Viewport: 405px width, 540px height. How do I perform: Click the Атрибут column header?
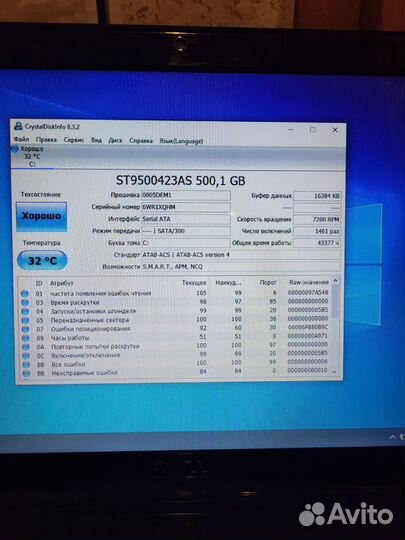pyautogui.click(x=62, y=283)
